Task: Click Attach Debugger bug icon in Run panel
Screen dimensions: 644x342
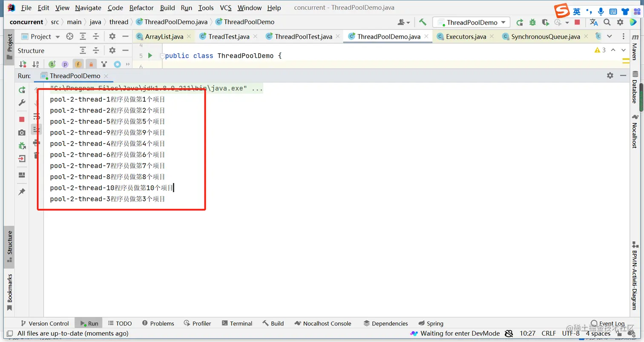Action: 22,146
